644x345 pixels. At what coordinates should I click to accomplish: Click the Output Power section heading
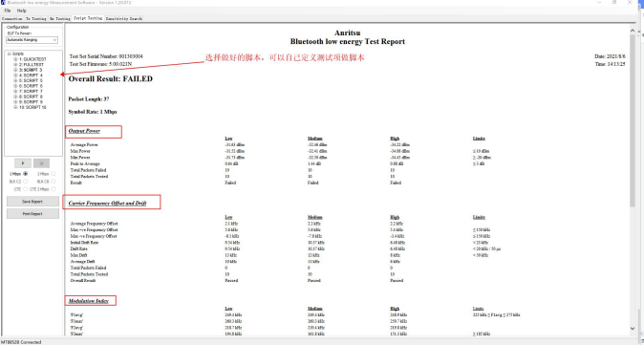click(x=84, y=131)
